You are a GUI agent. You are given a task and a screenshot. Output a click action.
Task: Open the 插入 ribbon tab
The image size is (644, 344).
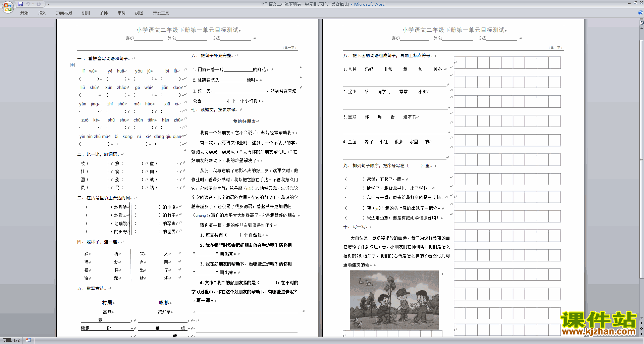pyautogui.click(x=42, y=13)
